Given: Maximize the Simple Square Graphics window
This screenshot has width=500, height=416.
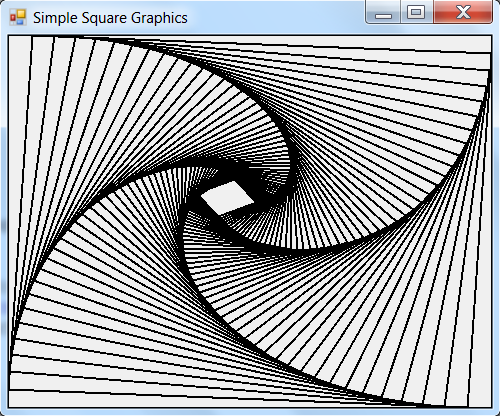Looking at the screenshot, I should pyautogui.click(x=416, y=12).
